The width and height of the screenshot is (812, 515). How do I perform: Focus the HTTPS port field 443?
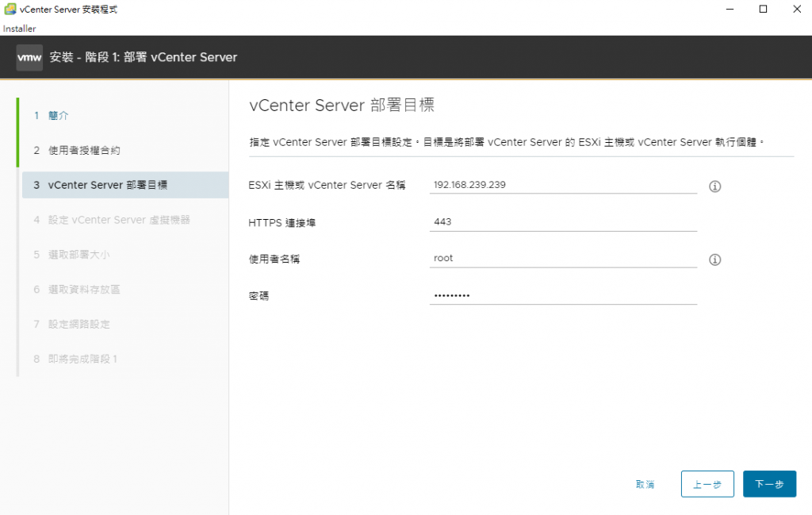(563, 221)
